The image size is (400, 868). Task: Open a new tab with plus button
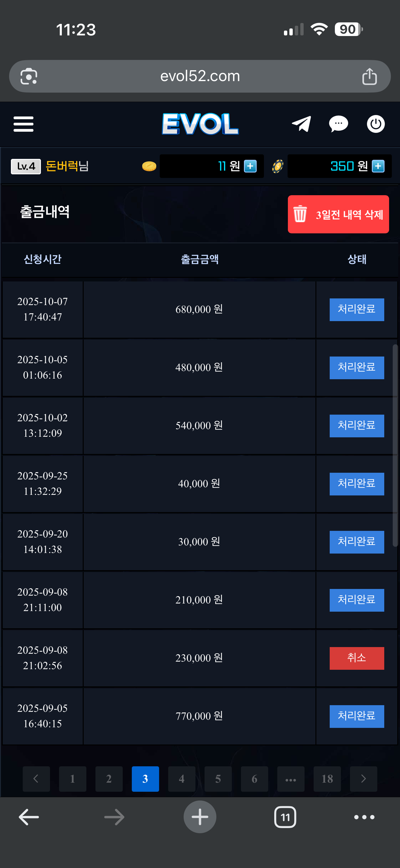200,817
